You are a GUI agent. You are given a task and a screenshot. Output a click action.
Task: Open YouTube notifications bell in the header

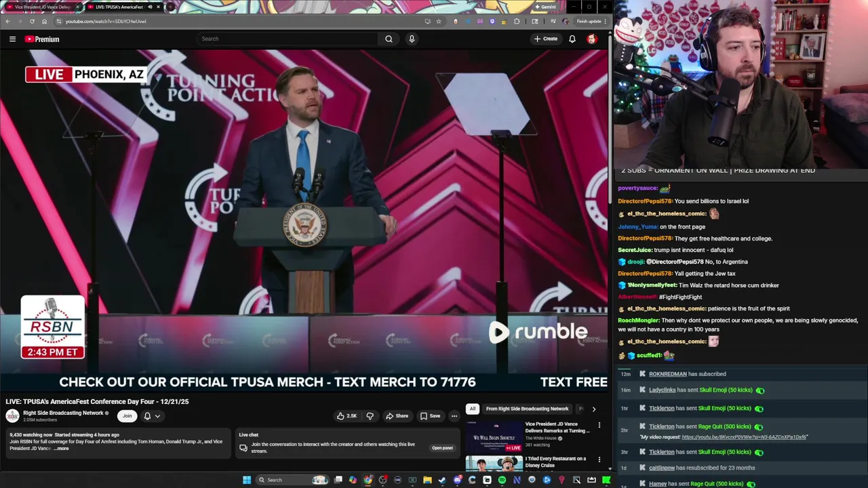[x=572, y=39]
